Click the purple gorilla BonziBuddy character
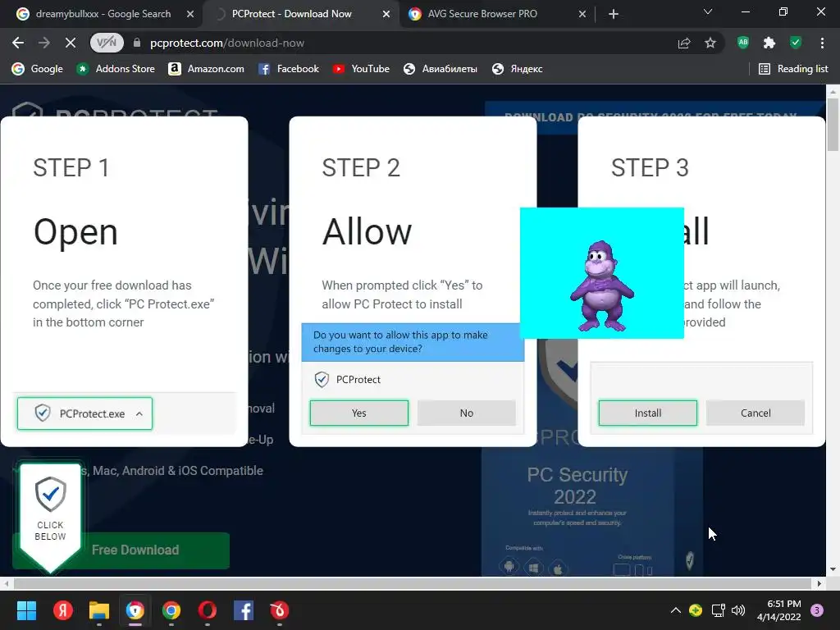The width and height of the screenshot is (840, 630). [602, 286]
